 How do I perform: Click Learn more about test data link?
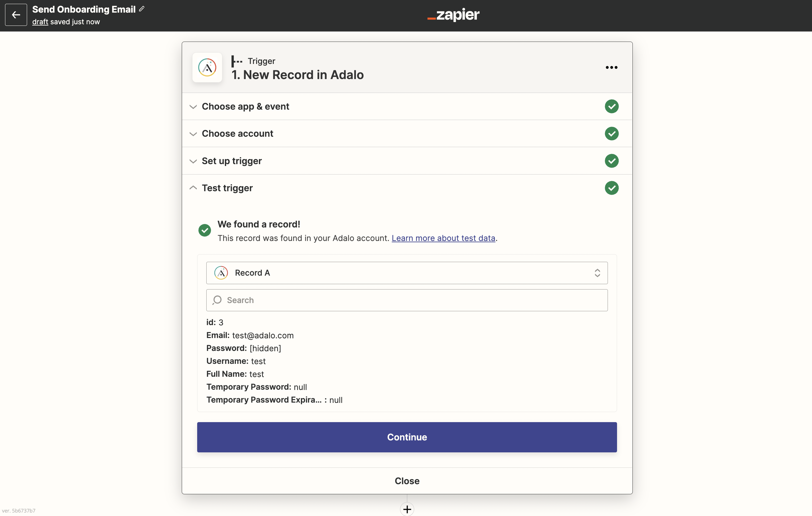click(x=443, y=238)
